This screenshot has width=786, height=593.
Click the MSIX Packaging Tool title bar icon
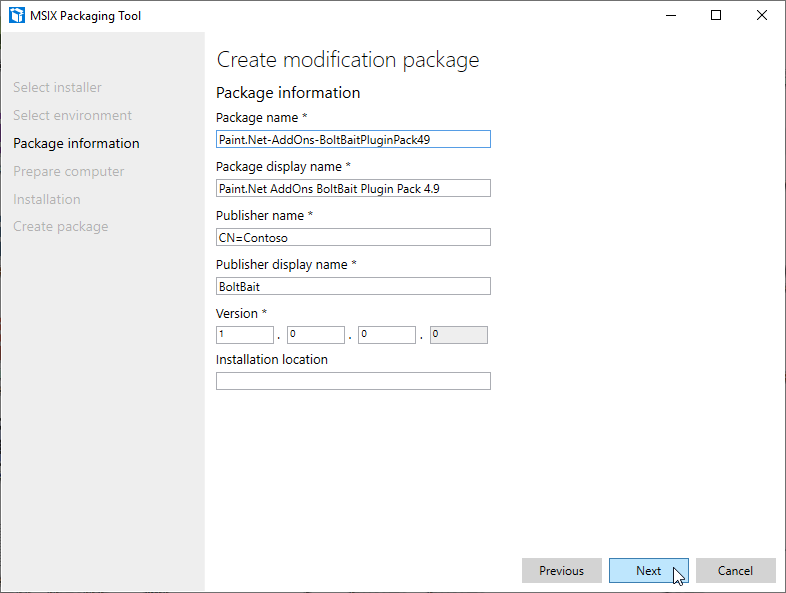(x=17, y=15)
